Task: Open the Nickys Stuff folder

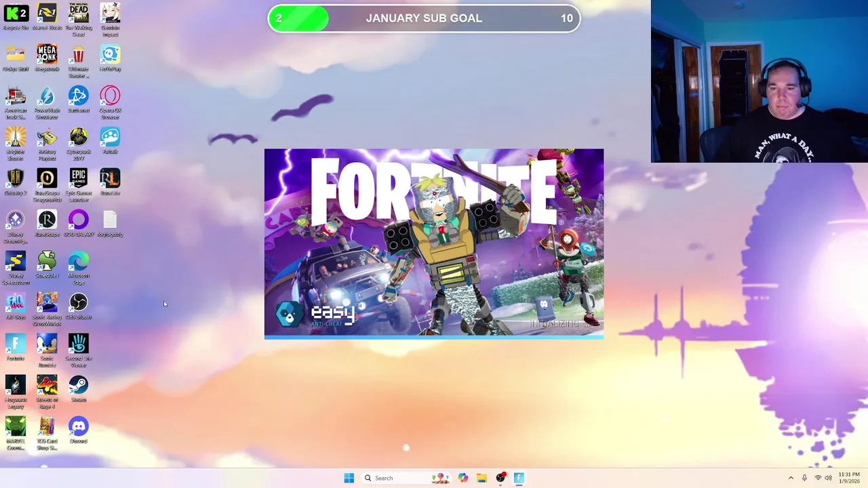Action: click(16, 59)
